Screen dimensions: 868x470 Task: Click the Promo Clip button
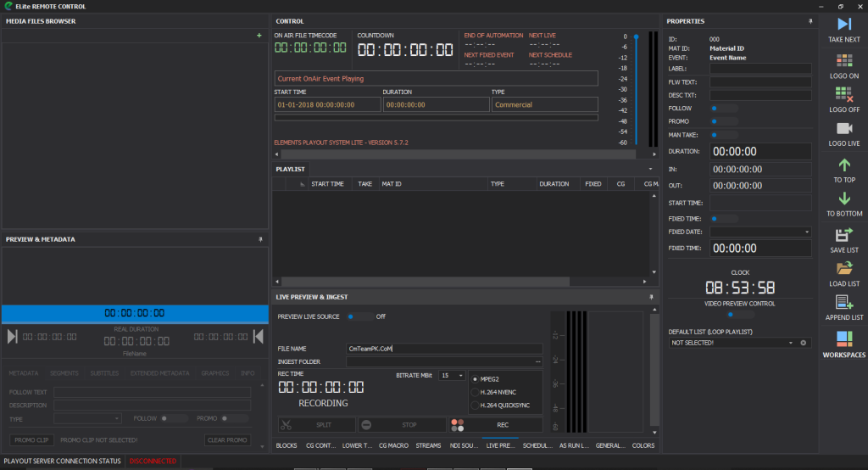tap(31, 440)
